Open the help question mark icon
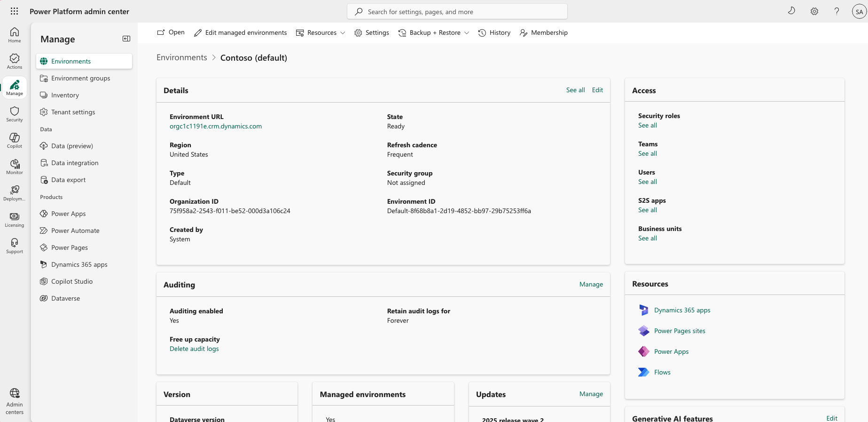 coord(837,11)
